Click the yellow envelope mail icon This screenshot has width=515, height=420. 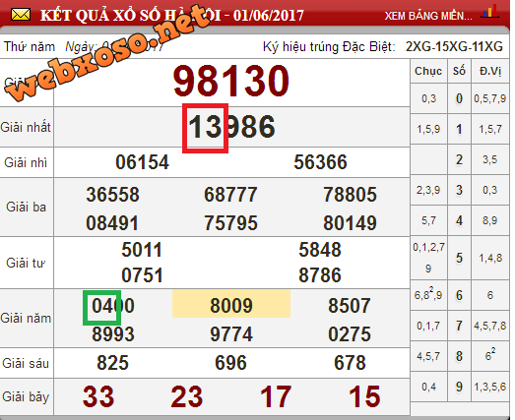21,15
